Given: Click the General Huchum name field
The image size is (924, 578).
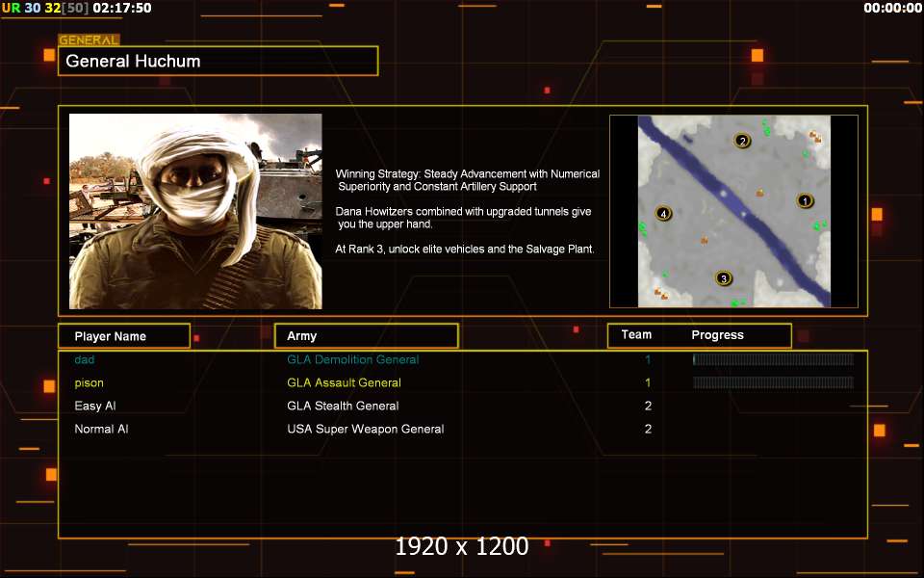Looking at the screenshot, I should click(218, 61).
